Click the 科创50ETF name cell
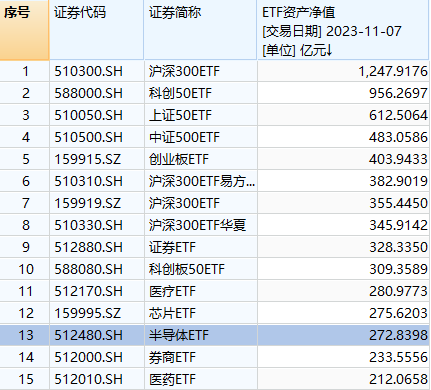 tap(201, 93)
